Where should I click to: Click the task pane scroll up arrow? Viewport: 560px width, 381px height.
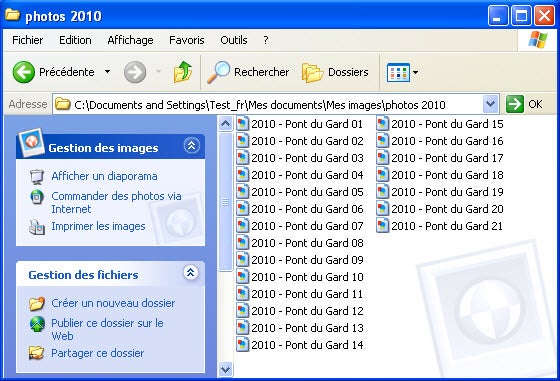[x=225, y=124]
